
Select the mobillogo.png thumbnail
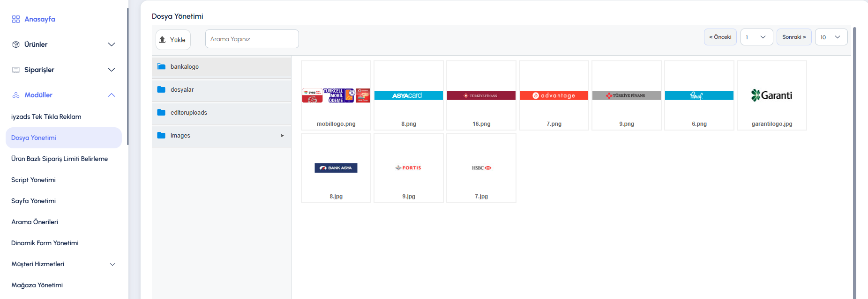[336, 95]
